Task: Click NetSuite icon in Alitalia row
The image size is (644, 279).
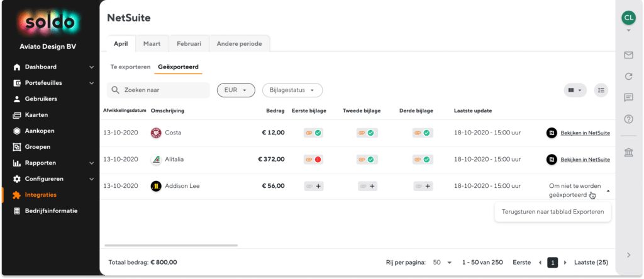Action: pos(552,160)
